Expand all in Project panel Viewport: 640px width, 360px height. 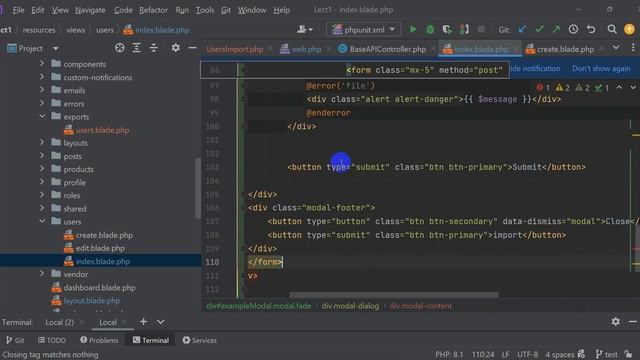(136, 48)
